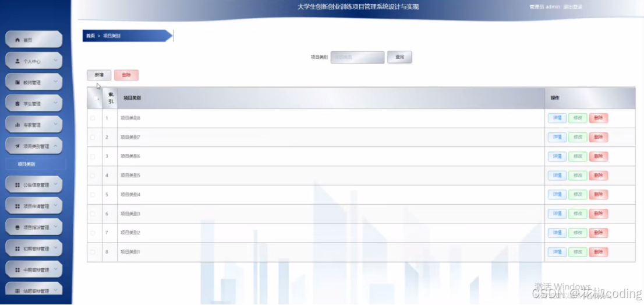This screenshot has width=644, height=305.
Task: Open 详情 for row 项目类别5
Action: click(557, 176)
